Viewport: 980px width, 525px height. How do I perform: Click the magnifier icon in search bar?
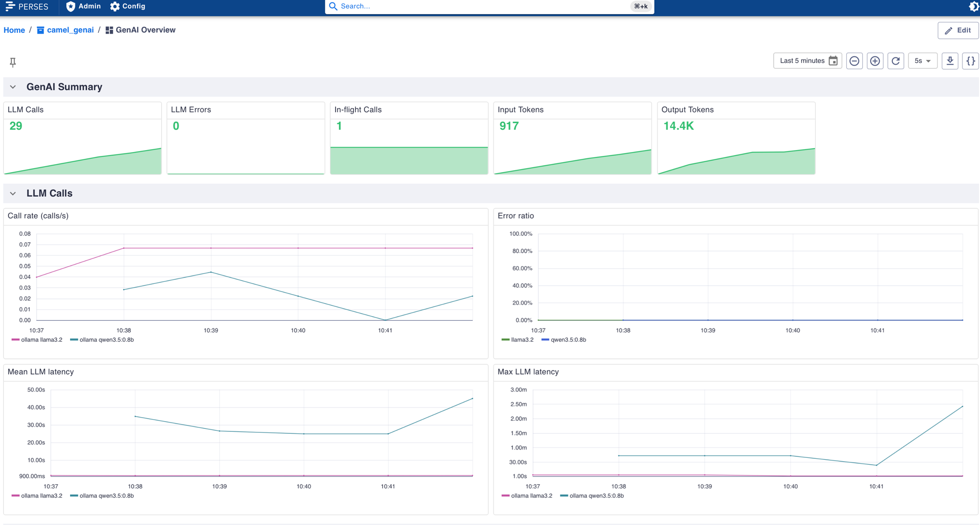[x=333, y=6]
